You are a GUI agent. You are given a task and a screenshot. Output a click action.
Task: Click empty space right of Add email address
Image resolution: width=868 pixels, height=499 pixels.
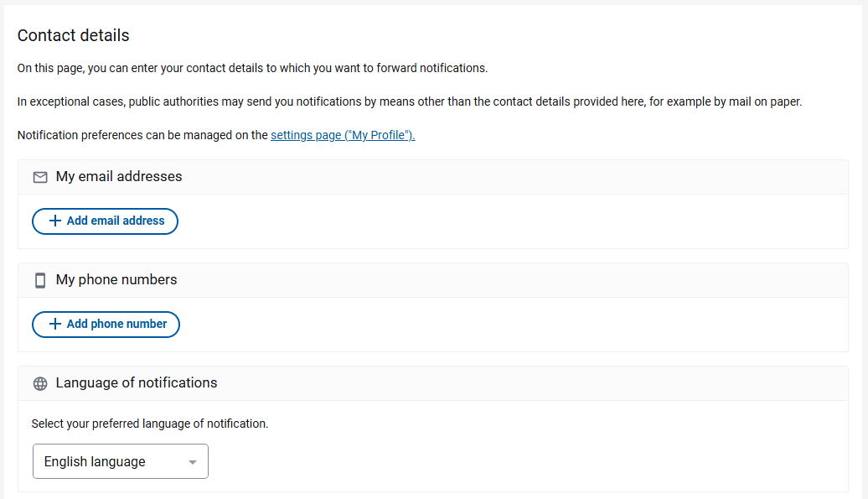(x=503, y=221)
